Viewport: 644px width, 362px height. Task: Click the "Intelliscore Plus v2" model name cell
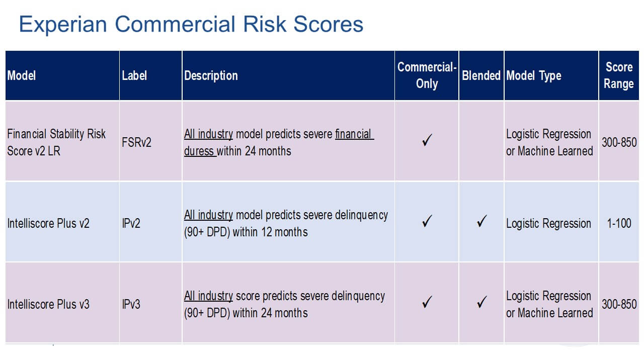(x=48, y=223)
